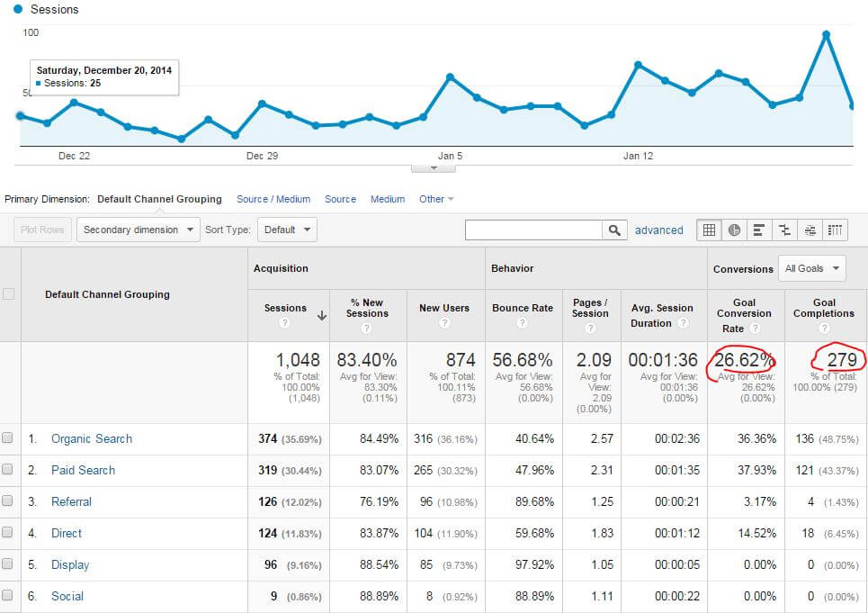Select the term cloud view icon

[810, 230]
